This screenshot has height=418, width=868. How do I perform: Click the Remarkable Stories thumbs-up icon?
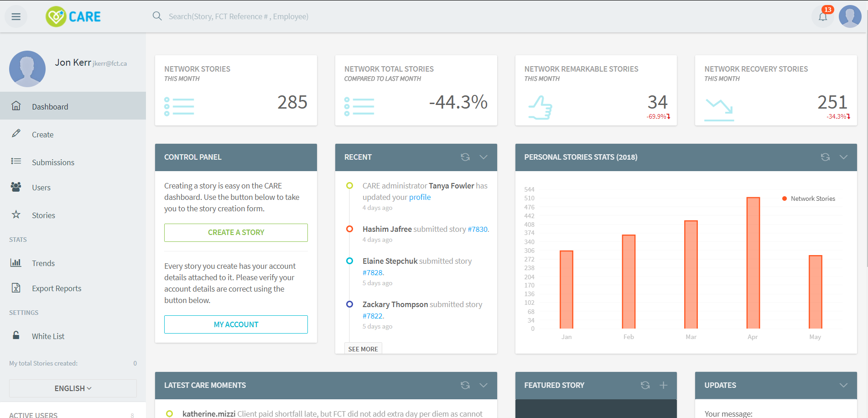pos(540,108)
